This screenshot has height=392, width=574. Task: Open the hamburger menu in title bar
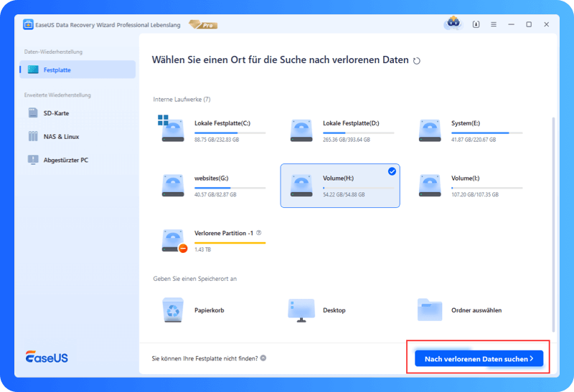[x=494, y=24]
